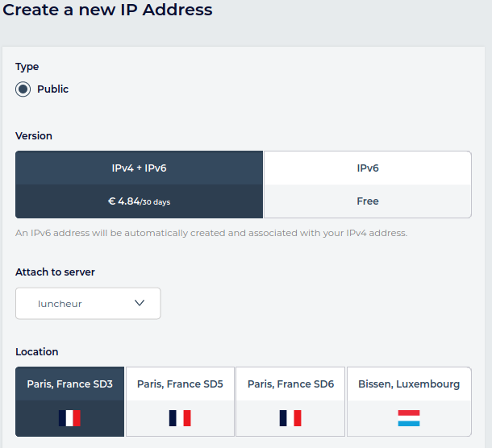Pick the Paris, France SD6 location

[290, 384]
